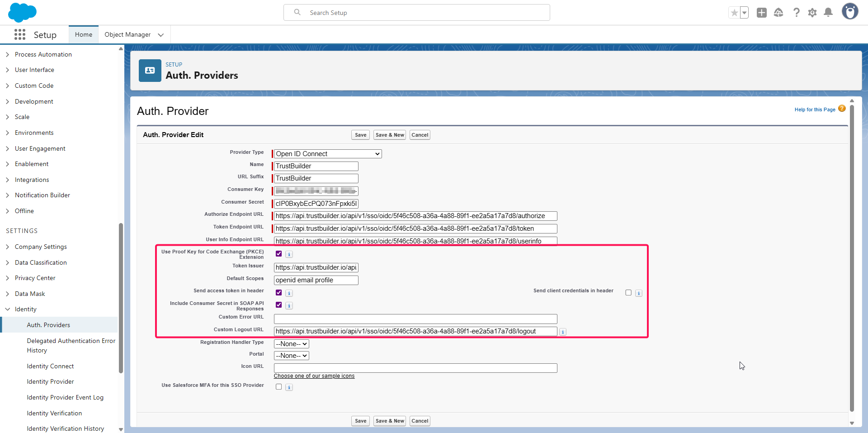Check Use Salesforce MFA for this SSO Provider
Screen dimensions: 868x433
(x=279, y=387)
